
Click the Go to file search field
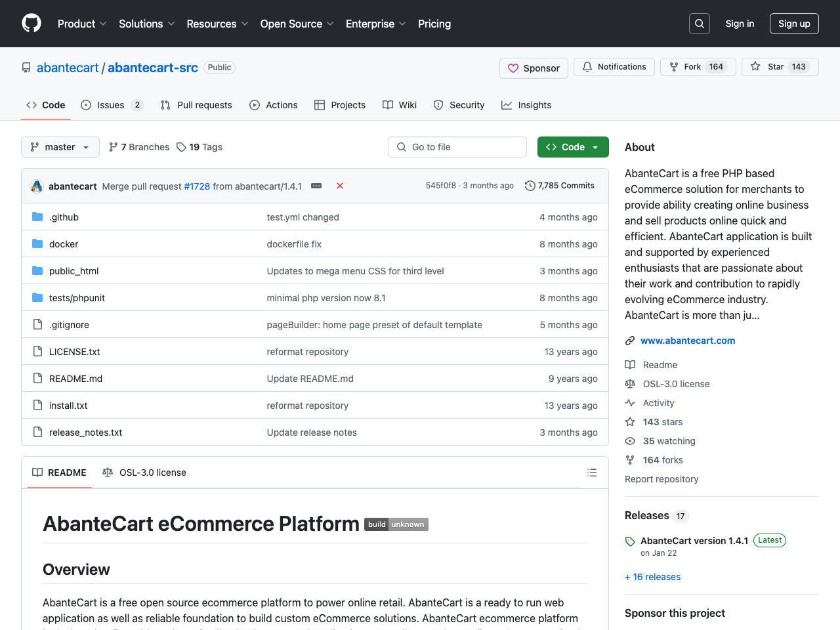(457, 147)
